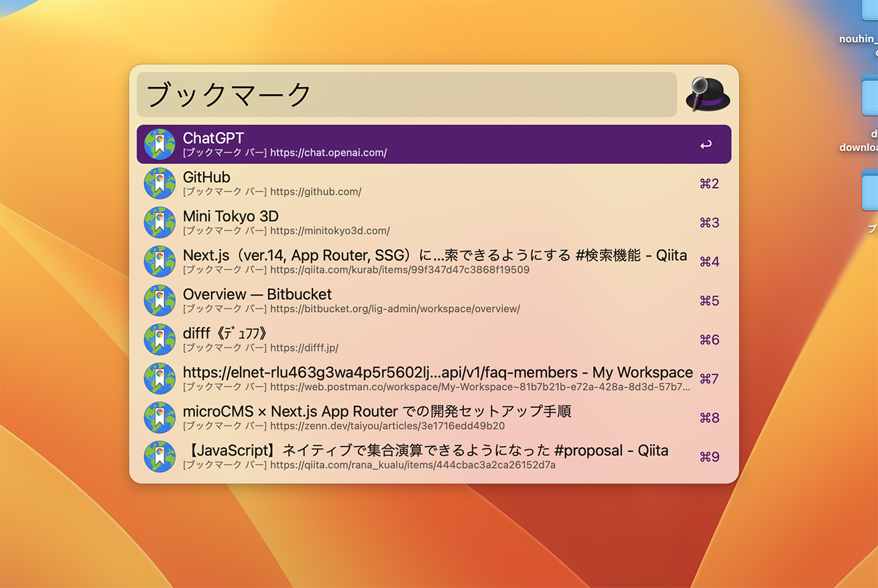
Task: Click the ⌘2 shortcut label
Action: click(x=709, y=183)
